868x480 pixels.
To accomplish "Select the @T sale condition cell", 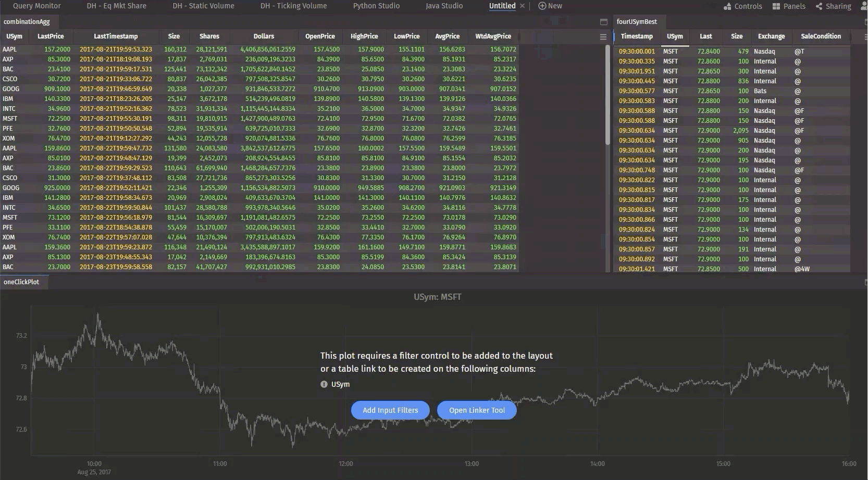I will point(799,52).
